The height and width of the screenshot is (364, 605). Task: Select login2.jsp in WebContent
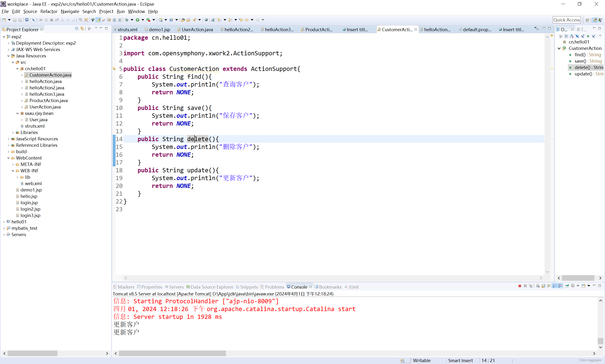(30, 209)
